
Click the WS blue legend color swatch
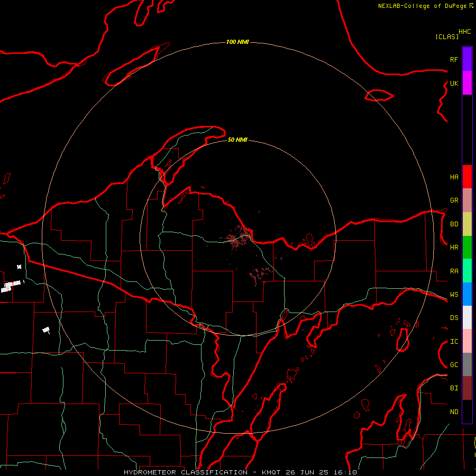467,294
